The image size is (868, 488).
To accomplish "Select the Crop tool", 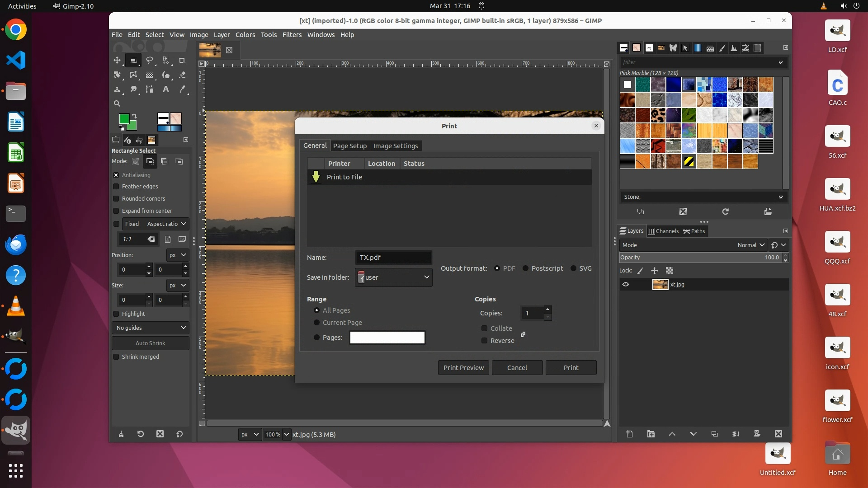I will click(x=182, y=60).
